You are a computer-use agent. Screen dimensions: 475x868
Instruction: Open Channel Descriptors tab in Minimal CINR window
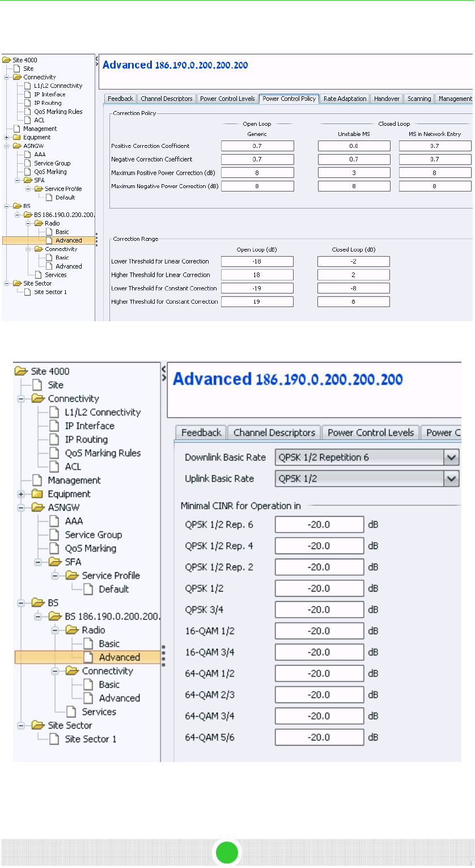pyautogui.click(x=274, y=432)
